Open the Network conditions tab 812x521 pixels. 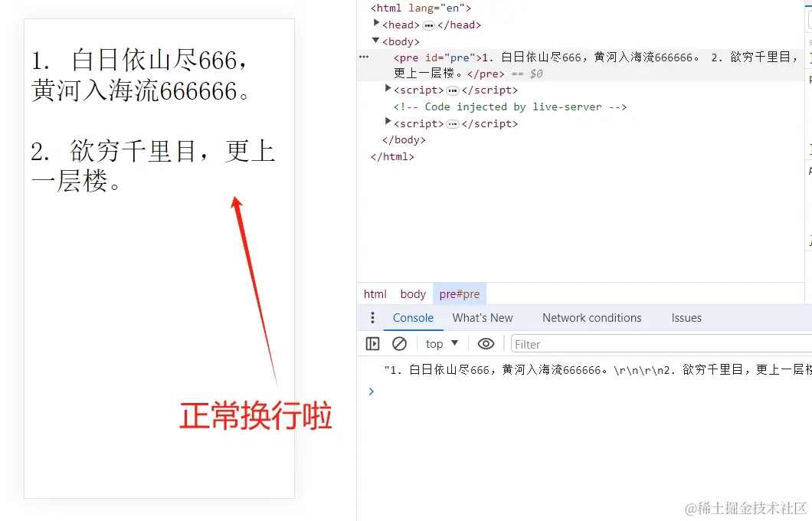coord(592,318)
